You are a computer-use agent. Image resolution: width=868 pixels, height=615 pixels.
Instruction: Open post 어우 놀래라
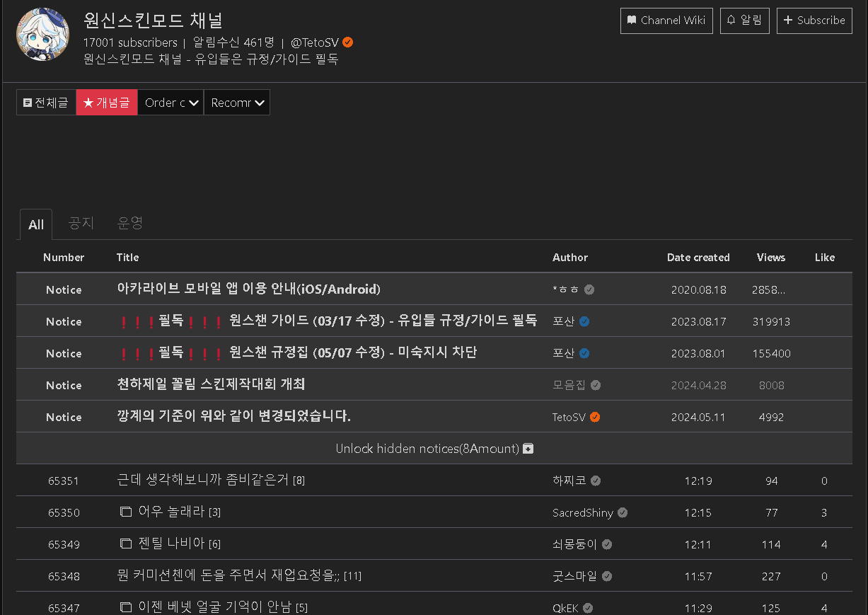pos(172,512)
